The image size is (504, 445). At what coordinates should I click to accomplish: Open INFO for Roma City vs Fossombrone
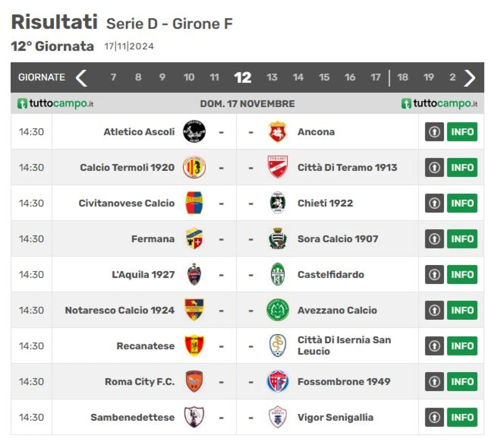(x=462, y=381)
